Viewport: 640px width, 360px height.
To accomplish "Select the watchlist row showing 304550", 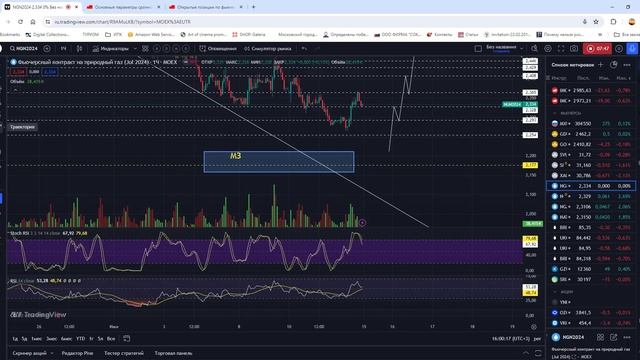I will (x=591, y=123).
